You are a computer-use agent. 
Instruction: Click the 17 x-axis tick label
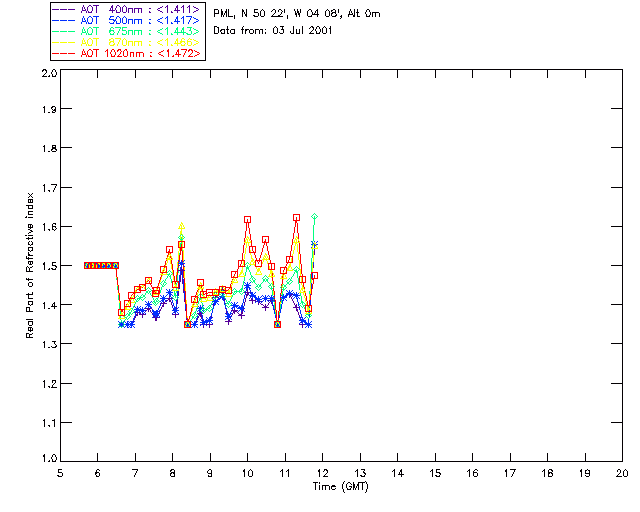click(x=510, y=473)
